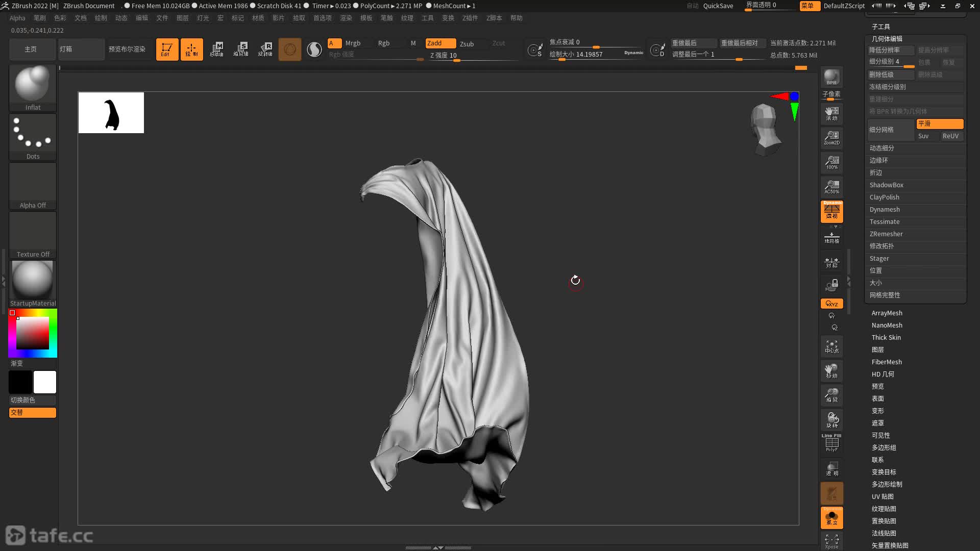Pick a color in the color picker
Screen dimensions: 980x551
[x=33, y=333]
